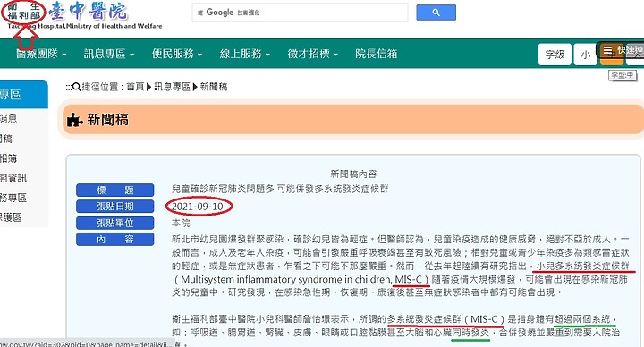The height and width of the screenshot is (347, 644).
Task: Expand the 徵才招標 dropdown menu
Action: click(x=312, y=54)
